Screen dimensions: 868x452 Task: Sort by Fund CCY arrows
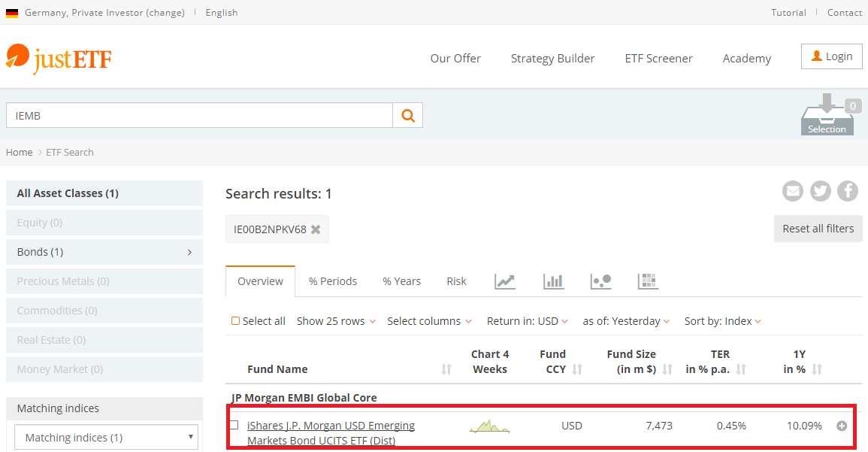tap(577, 369)
